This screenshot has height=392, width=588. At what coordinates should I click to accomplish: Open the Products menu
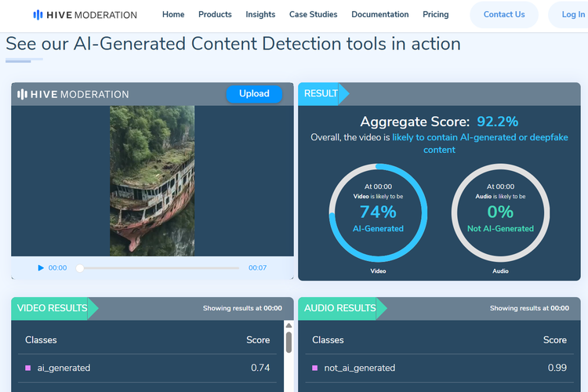point(215,15)
